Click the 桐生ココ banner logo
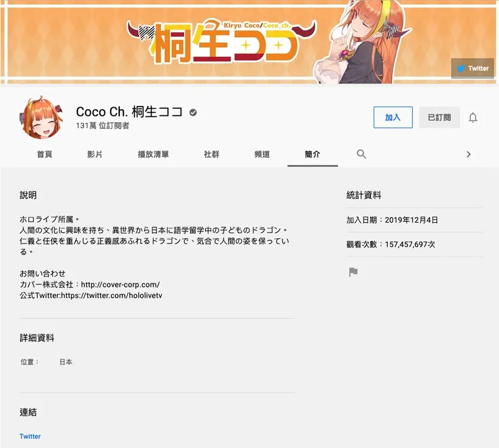The image size is (499, 448). tap(221, 41)
